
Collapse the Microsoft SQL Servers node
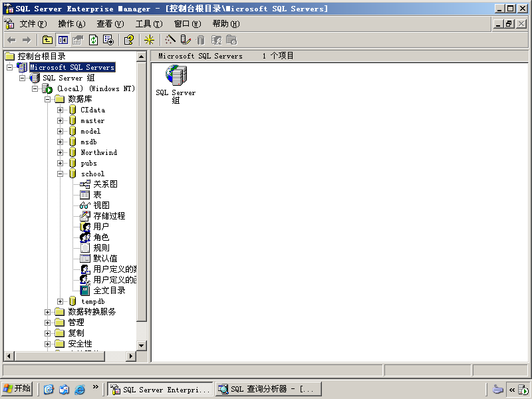(x=10, y=67)
